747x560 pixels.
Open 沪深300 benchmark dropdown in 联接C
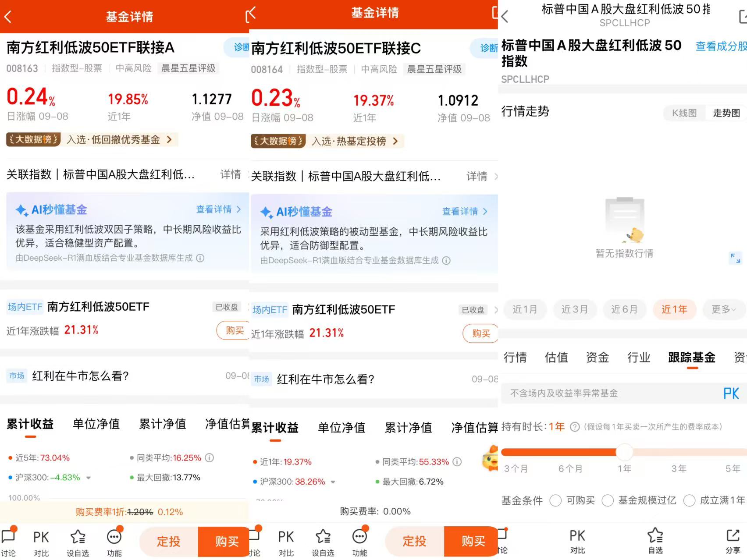pos(333,482)
